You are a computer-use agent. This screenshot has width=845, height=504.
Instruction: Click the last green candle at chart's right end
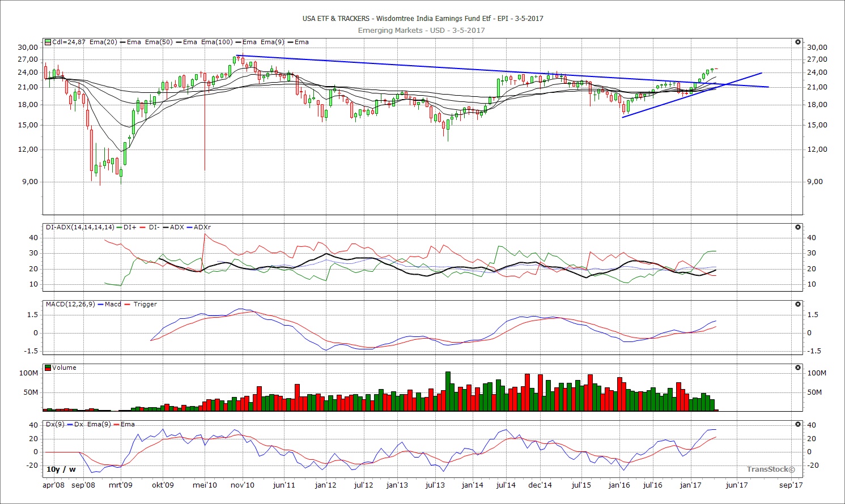(x=712, y=70)
